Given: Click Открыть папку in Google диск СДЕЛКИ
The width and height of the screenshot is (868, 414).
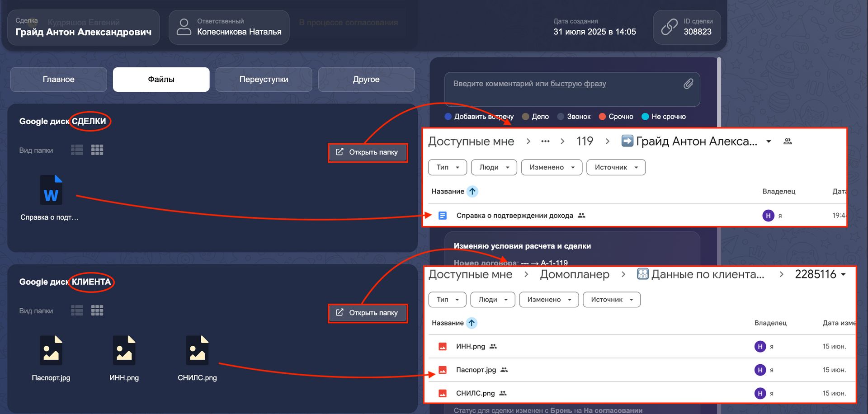Looking at the screenshot, I should (x=368, y=152).
